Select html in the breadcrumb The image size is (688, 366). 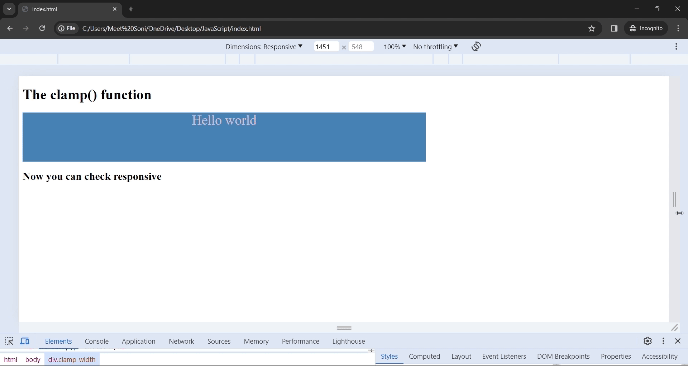click(11, 359)
